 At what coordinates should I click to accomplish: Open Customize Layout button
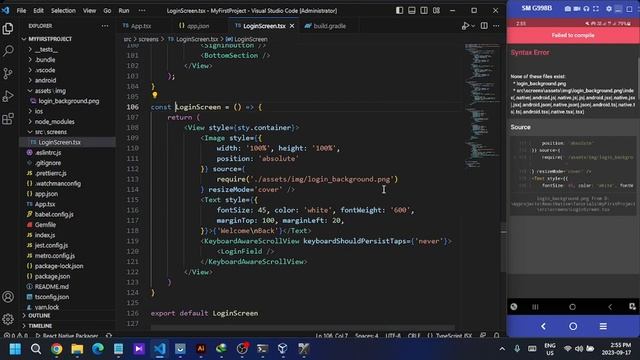436,11
